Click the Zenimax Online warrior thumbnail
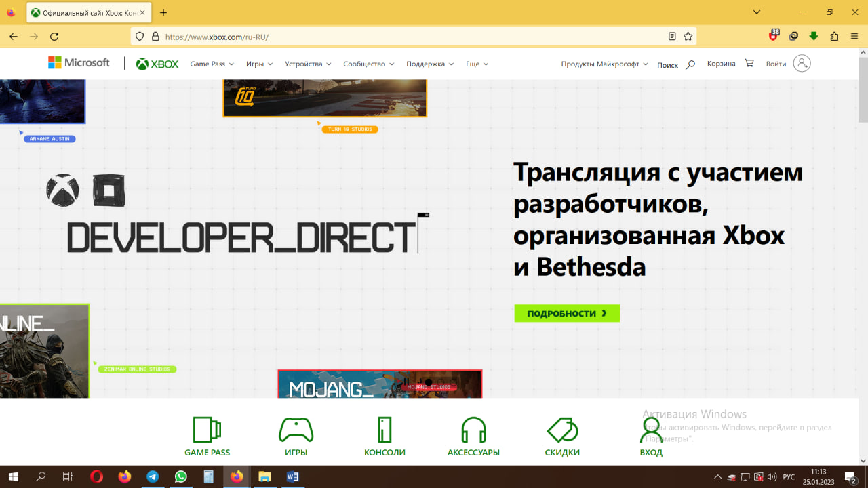This screenshot has height=488, width=868. tap(44, 350)
